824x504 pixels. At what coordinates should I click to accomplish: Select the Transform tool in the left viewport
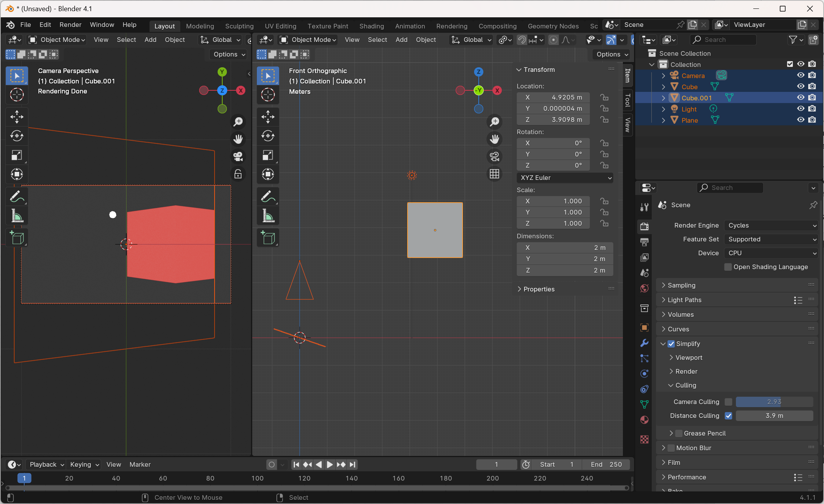17,175
